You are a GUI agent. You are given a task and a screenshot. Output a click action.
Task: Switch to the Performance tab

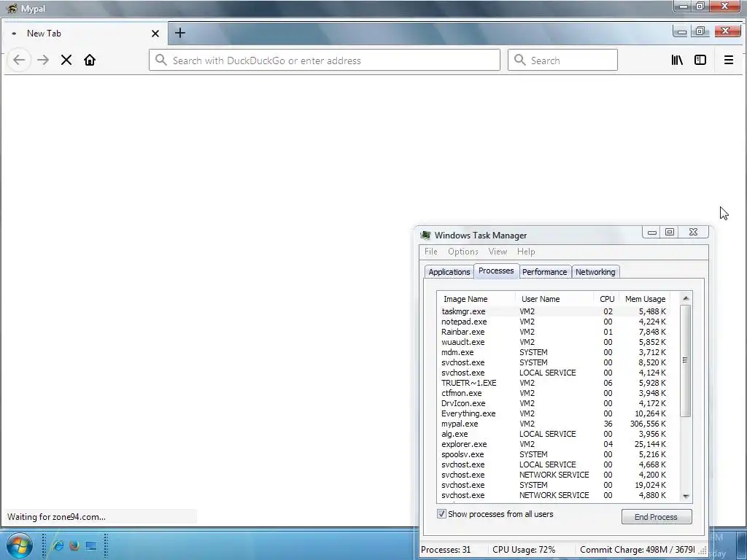[x=544, y=272]
